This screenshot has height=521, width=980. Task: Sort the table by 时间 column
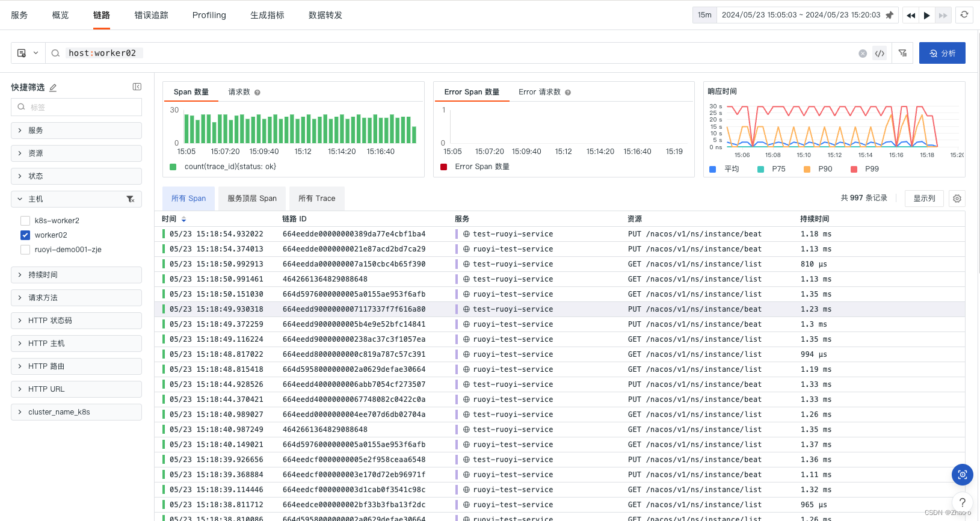click(183, 219)
